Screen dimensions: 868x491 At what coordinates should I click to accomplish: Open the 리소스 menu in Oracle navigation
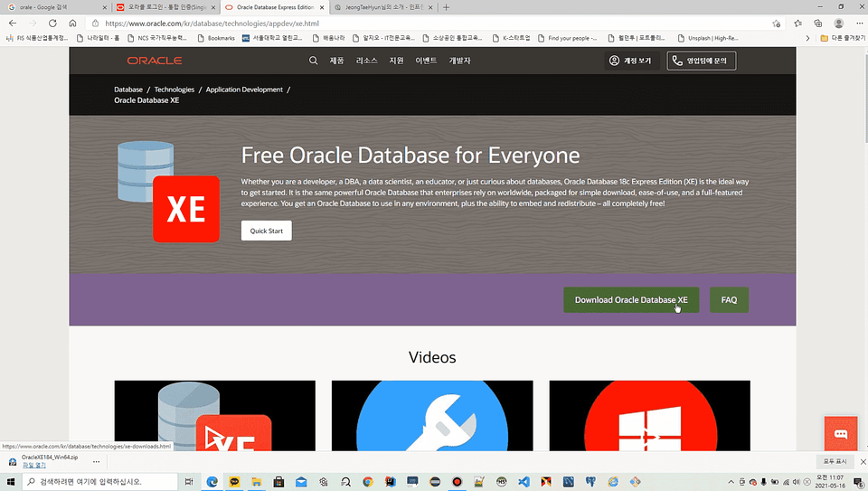pos(366,61)
